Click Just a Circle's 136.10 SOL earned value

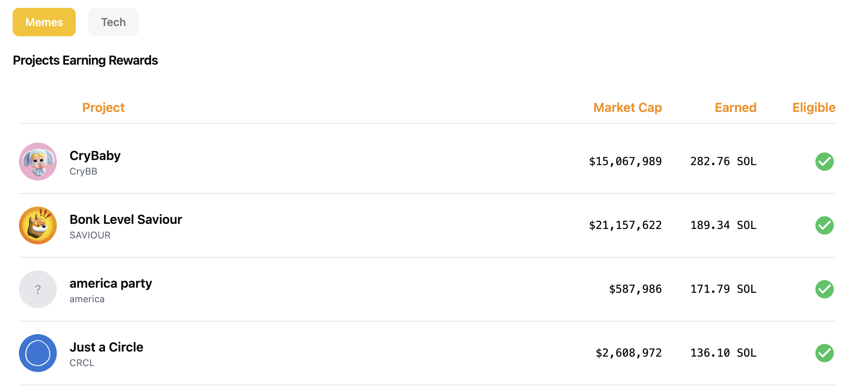pos(723,353)
